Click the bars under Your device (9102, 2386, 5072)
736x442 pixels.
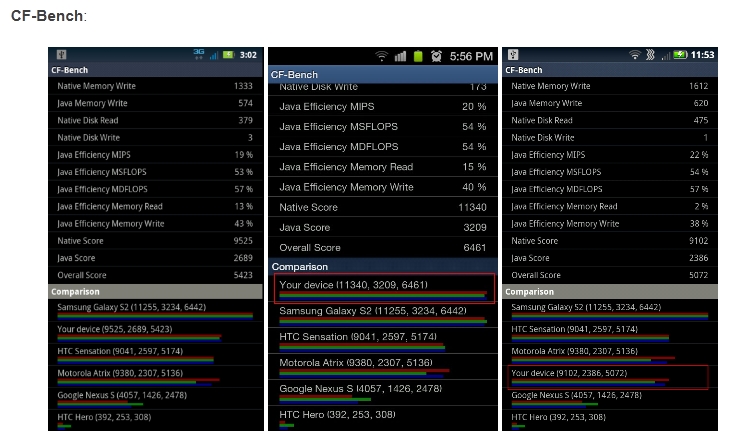[590, 382]
